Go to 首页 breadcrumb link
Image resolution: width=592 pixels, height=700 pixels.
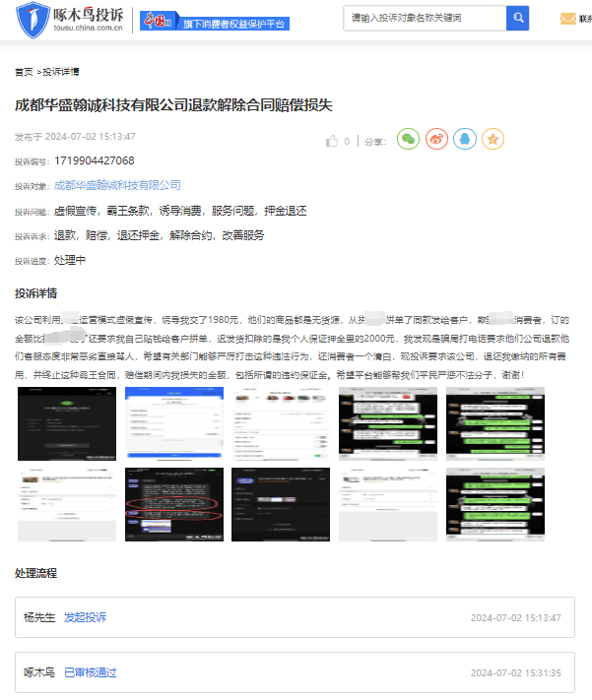pyautogui.click(x=24, y=72)
